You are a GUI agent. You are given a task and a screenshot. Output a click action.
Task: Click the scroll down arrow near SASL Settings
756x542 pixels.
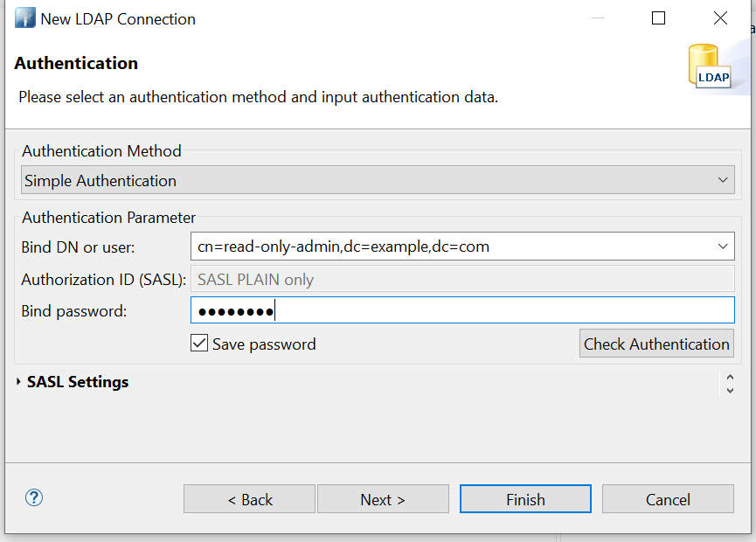coord(730,390)
